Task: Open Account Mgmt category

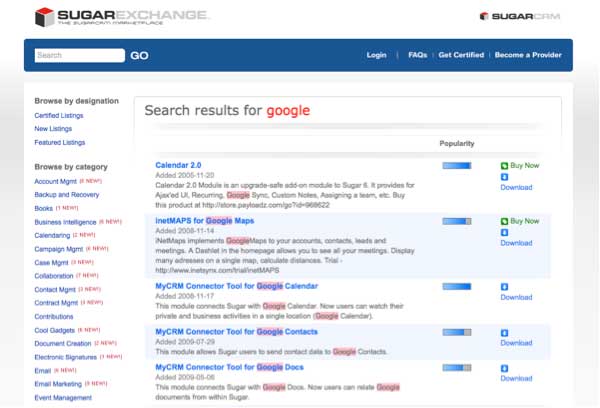Action: tap(55, 181)
